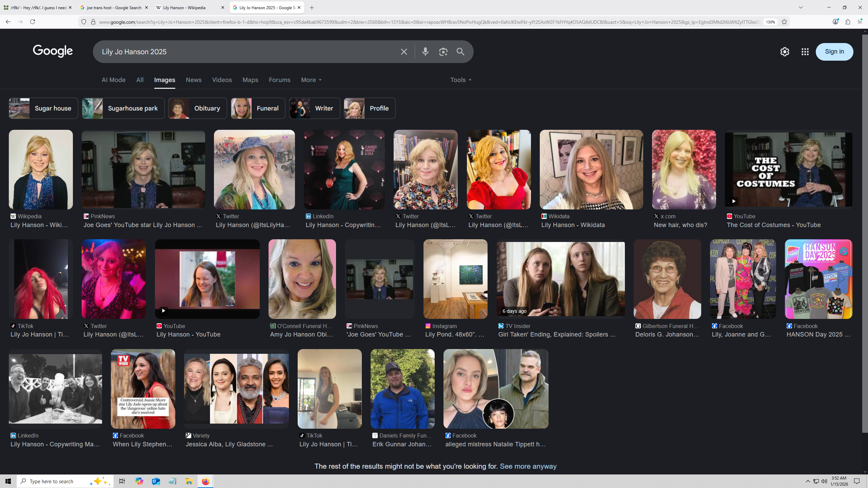
Task: Click the Sign in button
Action: (x=834, y=52)
